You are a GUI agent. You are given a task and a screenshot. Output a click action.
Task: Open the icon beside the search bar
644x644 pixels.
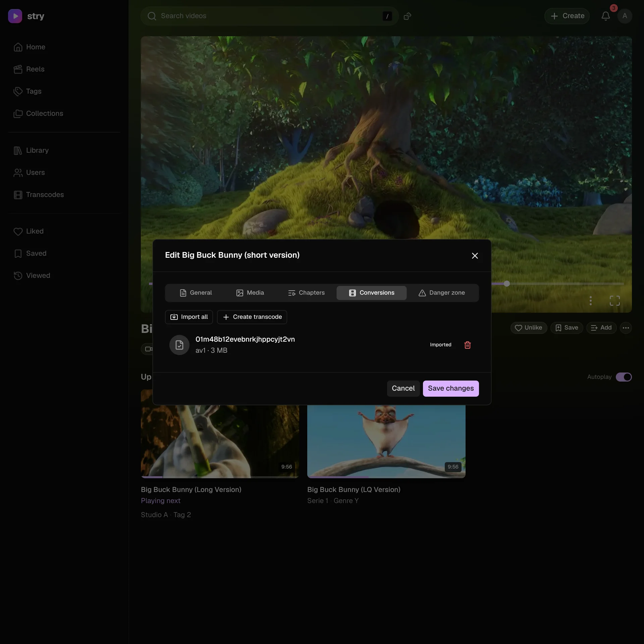pos(407,16)
